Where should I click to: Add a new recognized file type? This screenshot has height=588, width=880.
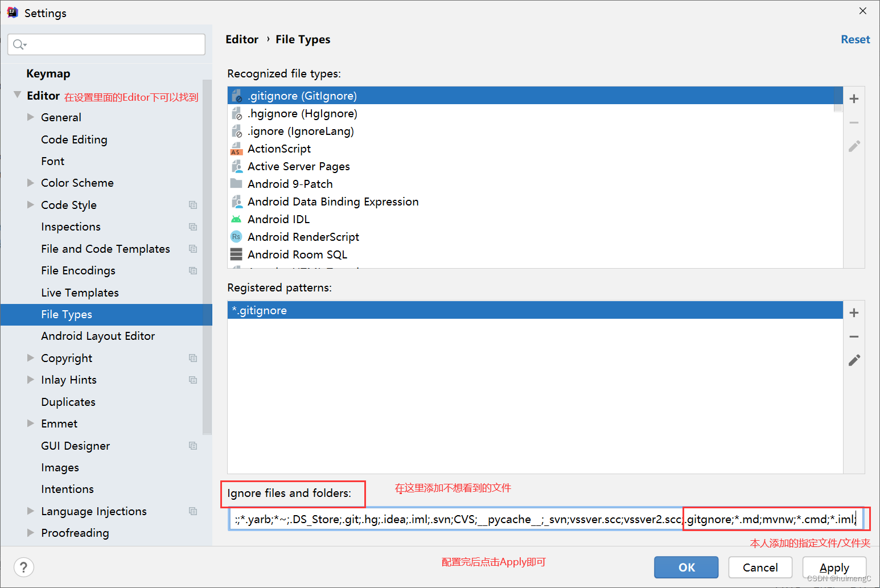point(854,98)
